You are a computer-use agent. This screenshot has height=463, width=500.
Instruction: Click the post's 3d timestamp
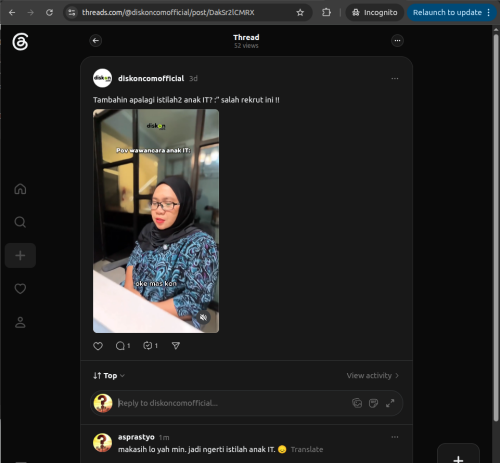193,79
